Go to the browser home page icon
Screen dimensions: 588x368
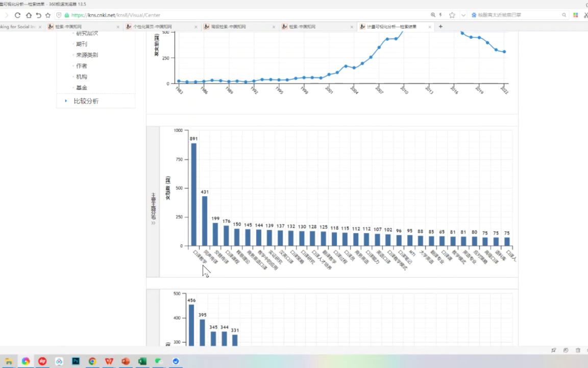[29, 15]
